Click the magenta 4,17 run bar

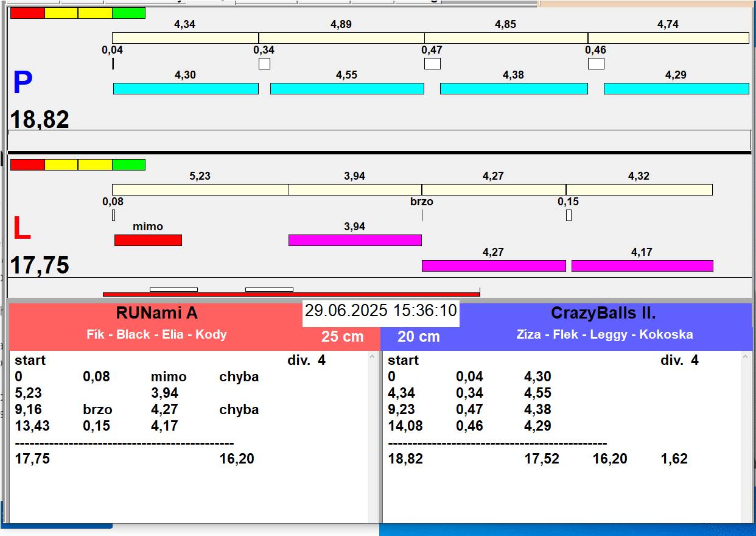(x=642, y=266)
